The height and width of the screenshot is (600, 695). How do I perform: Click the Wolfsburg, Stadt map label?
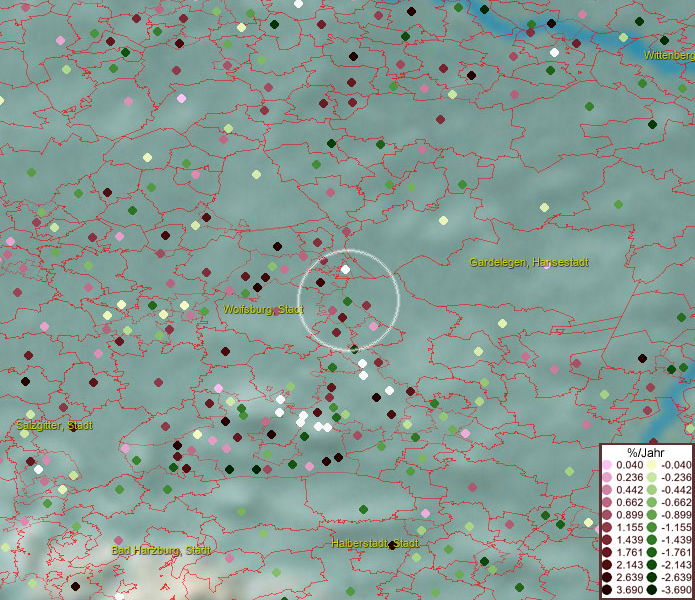[x=263, y=309]
